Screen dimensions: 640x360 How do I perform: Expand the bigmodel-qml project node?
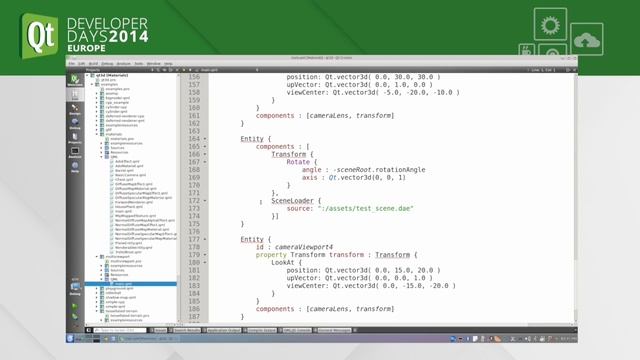[97, 98]
